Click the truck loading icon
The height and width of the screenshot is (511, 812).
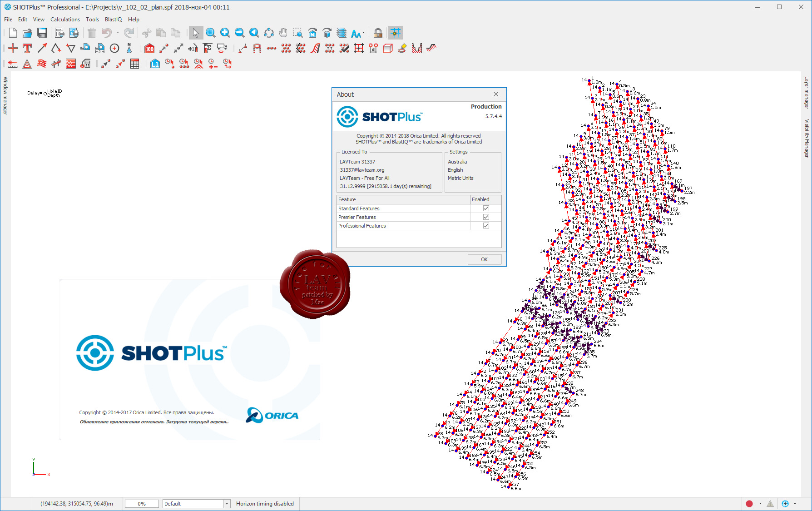click(x=222, y=48)
